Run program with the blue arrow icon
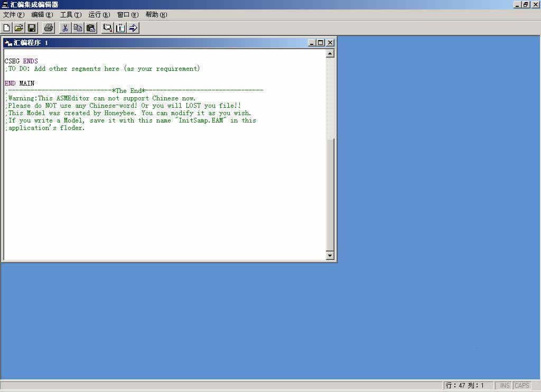The width and height of the screenshot is (541, 392). tap(133, 28)
